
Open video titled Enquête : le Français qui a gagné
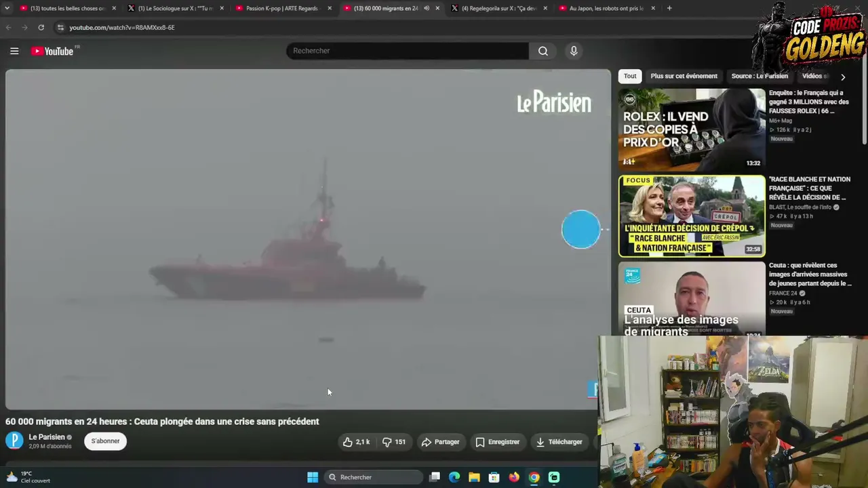click(809, 102)
